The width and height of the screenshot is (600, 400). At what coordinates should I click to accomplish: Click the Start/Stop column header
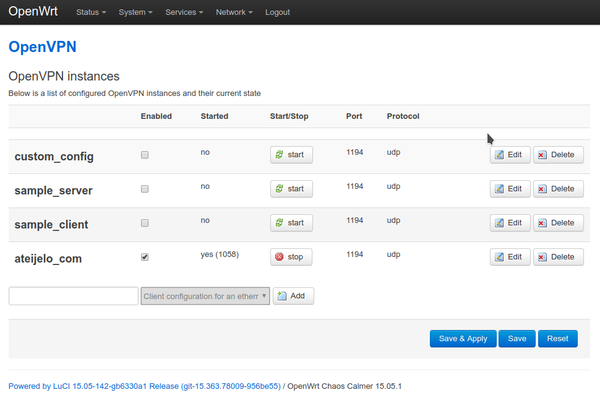click(x=289, y=116)
